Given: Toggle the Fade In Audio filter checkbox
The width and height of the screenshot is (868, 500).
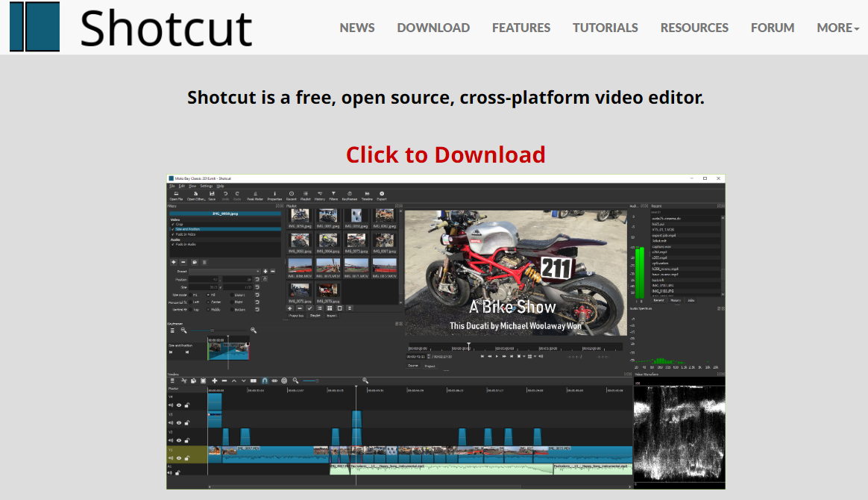Looking at the screenshot, I should (x=173, y=244).
